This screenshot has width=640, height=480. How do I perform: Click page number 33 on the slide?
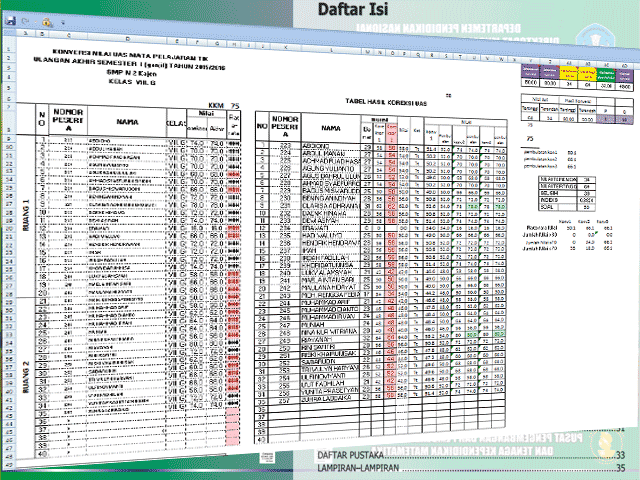(x=620, y=455)
